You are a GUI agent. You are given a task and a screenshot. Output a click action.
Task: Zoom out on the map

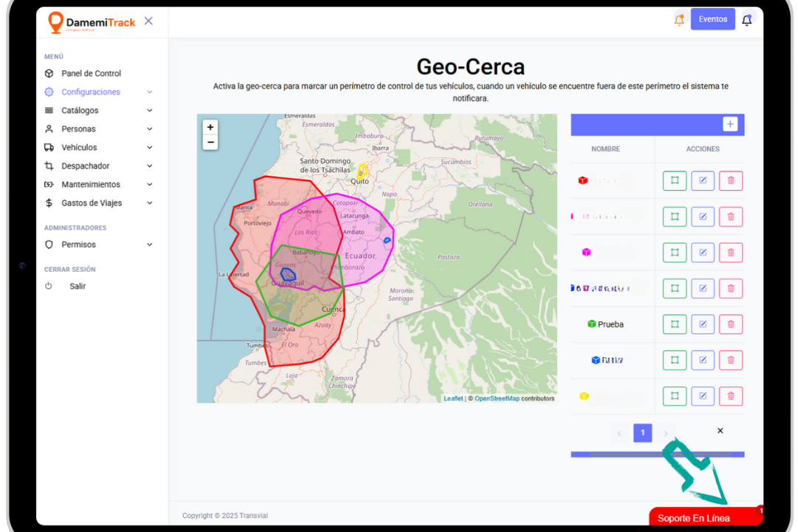(211, 142)
